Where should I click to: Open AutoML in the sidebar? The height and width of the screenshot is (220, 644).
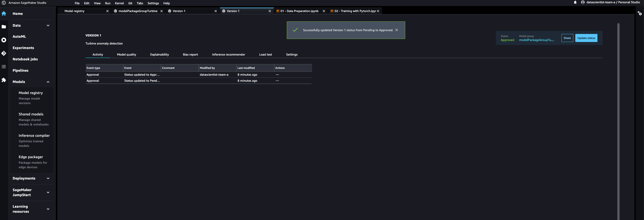[x=19, y=36]
